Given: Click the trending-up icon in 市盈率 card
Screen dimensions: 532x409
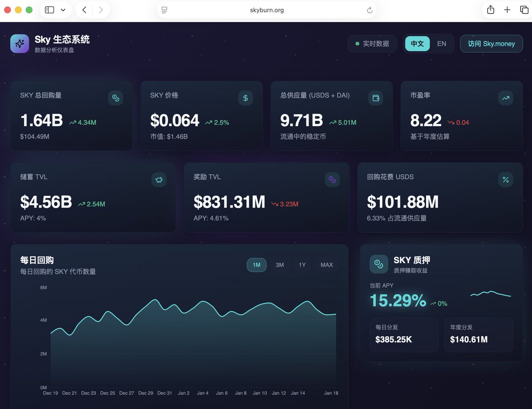Looking at the screenshot, I should (506, 98).
